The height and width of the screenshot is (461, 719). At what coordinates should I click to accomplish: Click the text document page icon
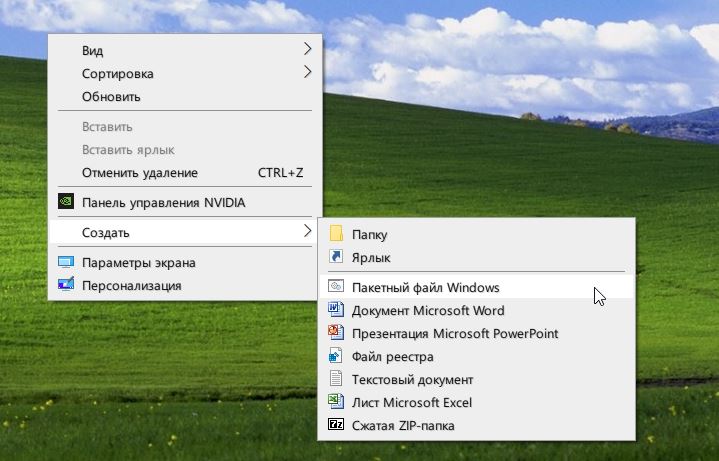(x=336, y=378)
